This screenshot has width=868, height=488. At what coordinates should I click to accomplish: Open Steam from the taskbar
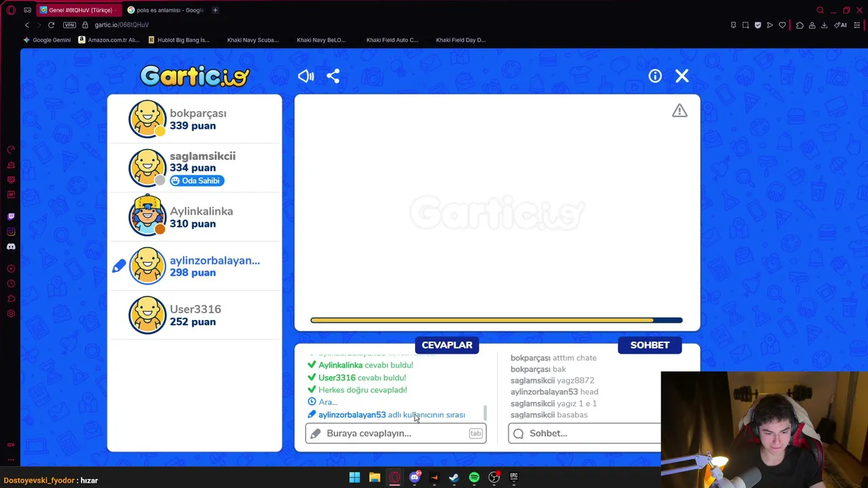454,477
